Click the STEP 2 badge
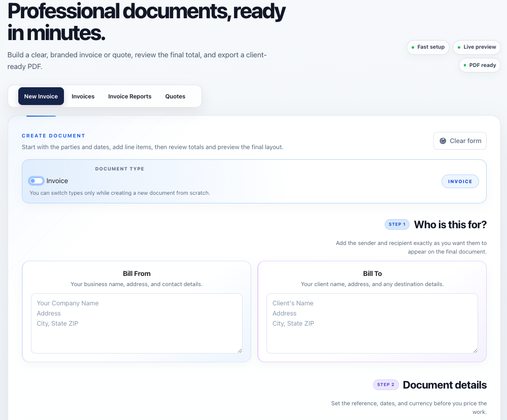This screenshot has width=507, height=420. 386,384
